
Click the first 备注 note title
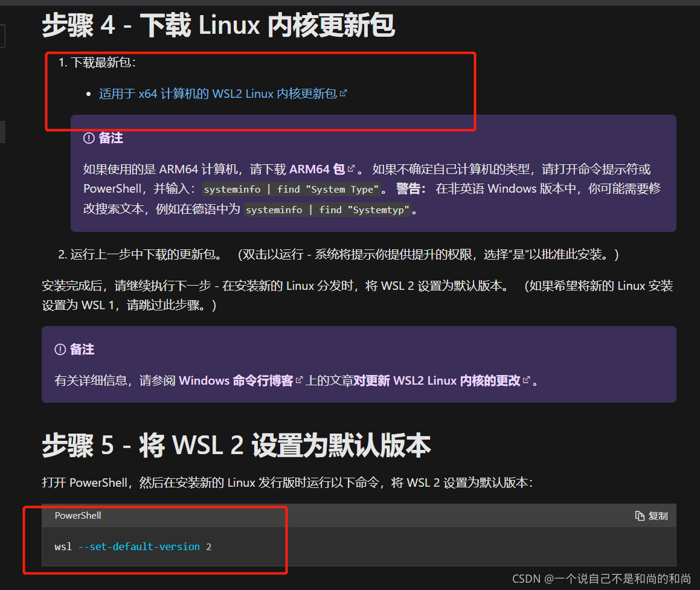(111, 138)
